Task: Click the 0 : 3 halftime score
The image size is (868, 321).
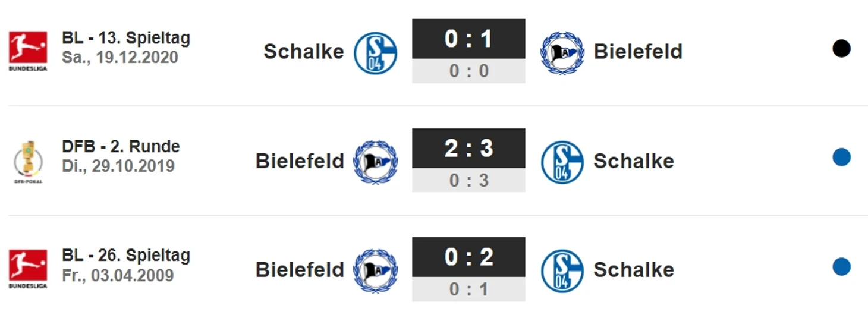Action: point(468,180)
